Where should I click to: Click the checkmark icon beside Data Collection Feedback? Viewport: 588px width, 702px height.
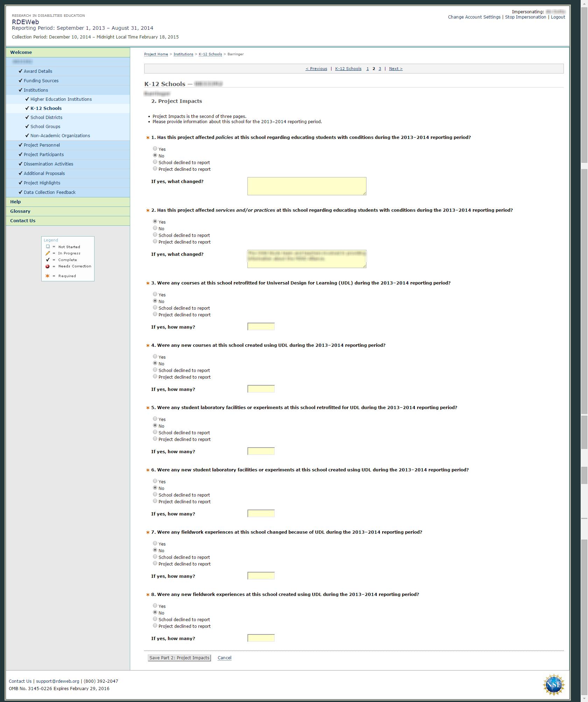click(x=20, y=192)
